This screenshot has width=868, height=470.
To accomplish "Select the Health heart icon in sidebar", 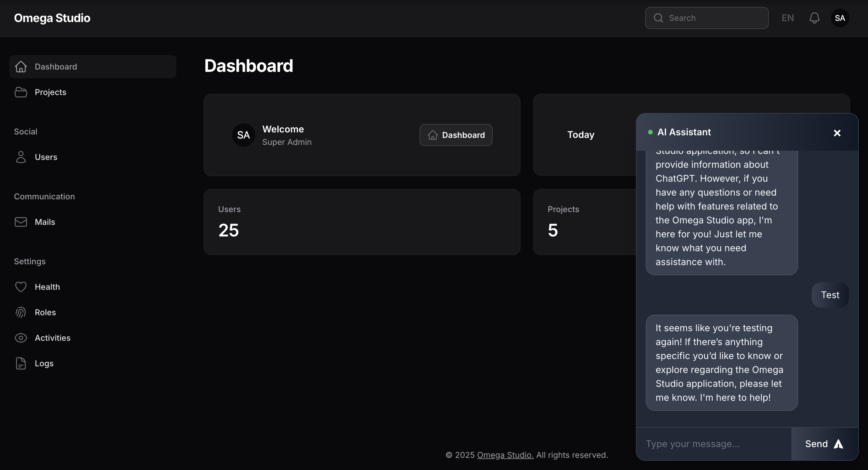I will click(21, 287).
